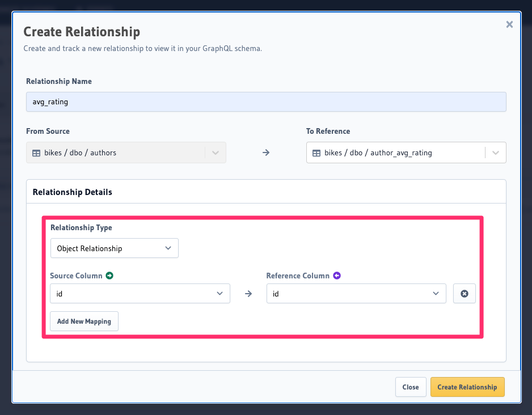532x415 pixels.
Task: Click the purple badge beside Reference Column label
Action: [x=337, y=276]
